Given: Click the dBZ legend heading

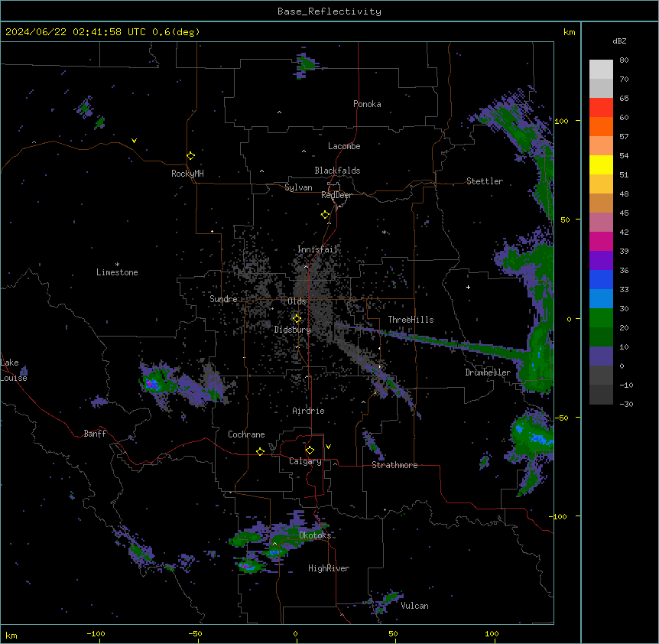Looking at the screenshot, I should pos(619,41).
